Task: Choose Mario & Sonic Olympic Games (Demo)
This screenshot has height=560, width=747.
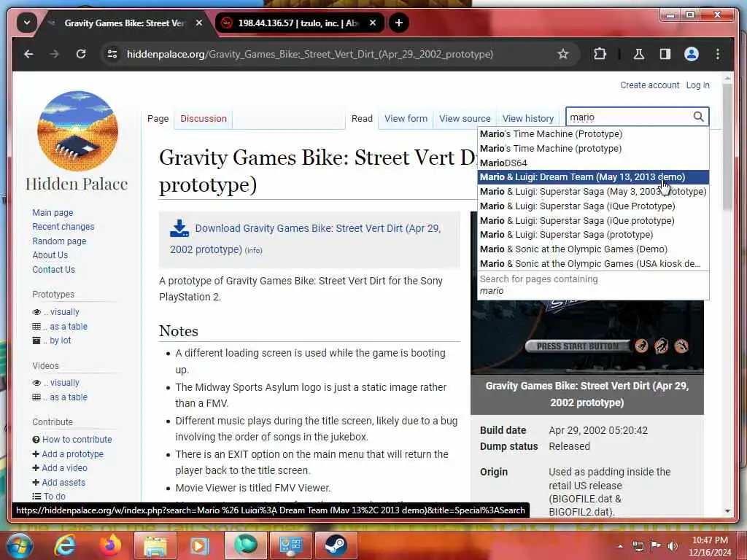Action: (593, 249)
